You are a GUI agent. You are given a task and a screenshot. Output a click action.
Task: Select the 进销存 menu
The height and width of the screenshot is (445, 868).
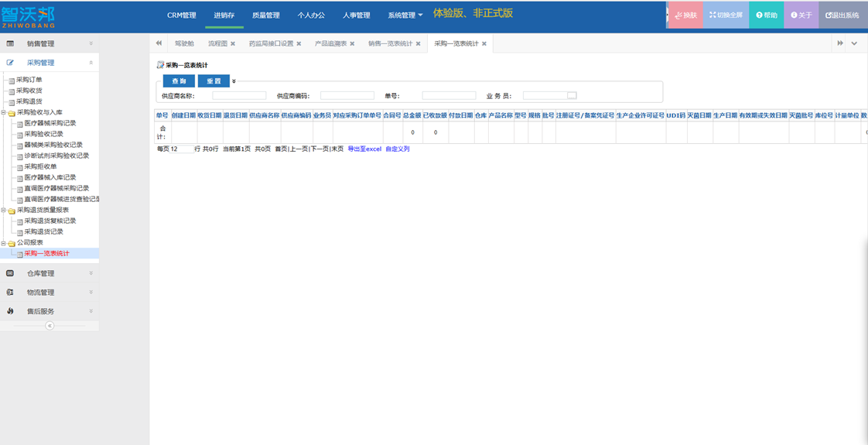224,15
